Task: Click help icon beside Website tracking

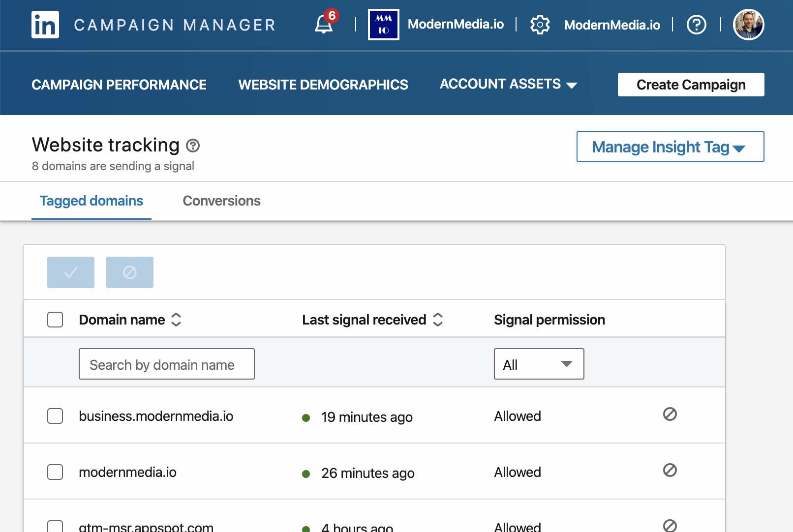Action: pyautogui.click(x=193, y=146)
